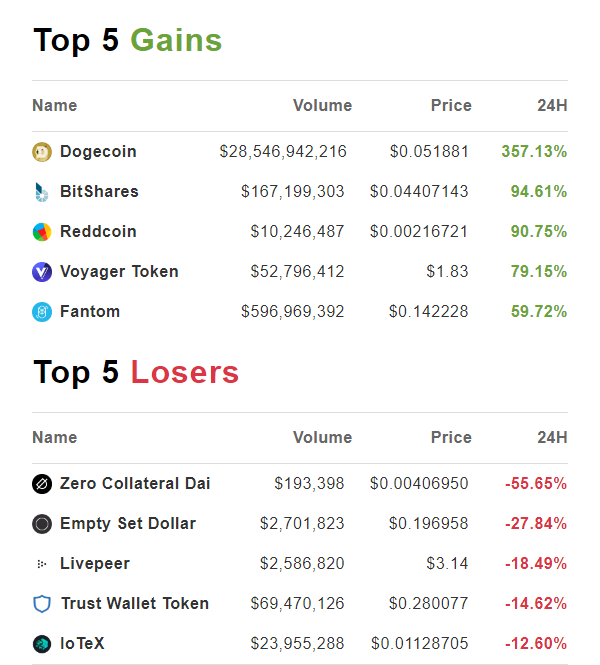Click the Fantom logo icon

[41, 312]
